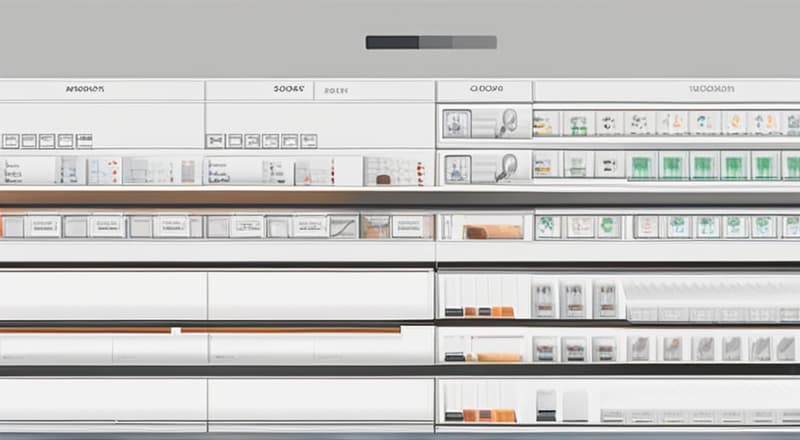Click the first small icon in the second column's icon row
The width and height of the screenshot is (800, 440).
point(214,141)
